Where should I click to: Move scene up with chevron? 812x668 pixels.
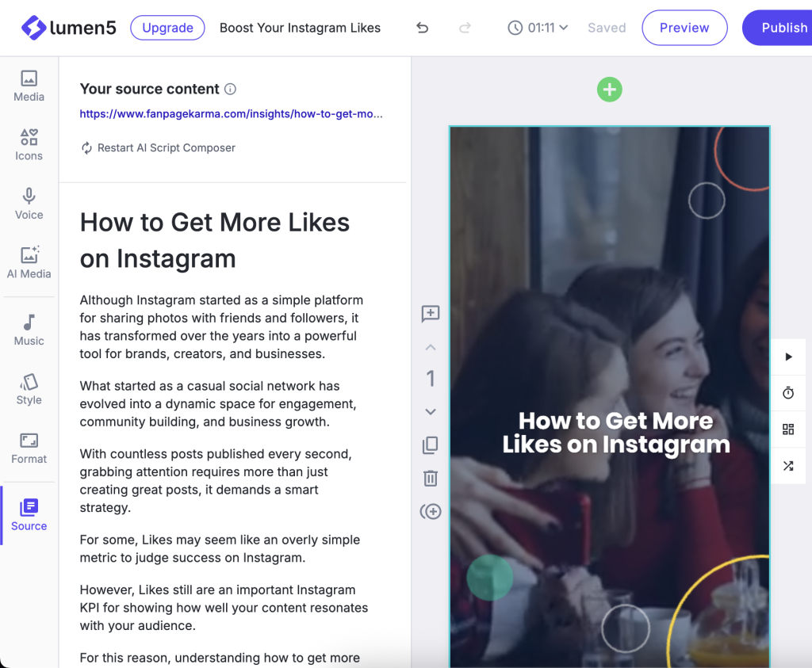click(430, 347)
